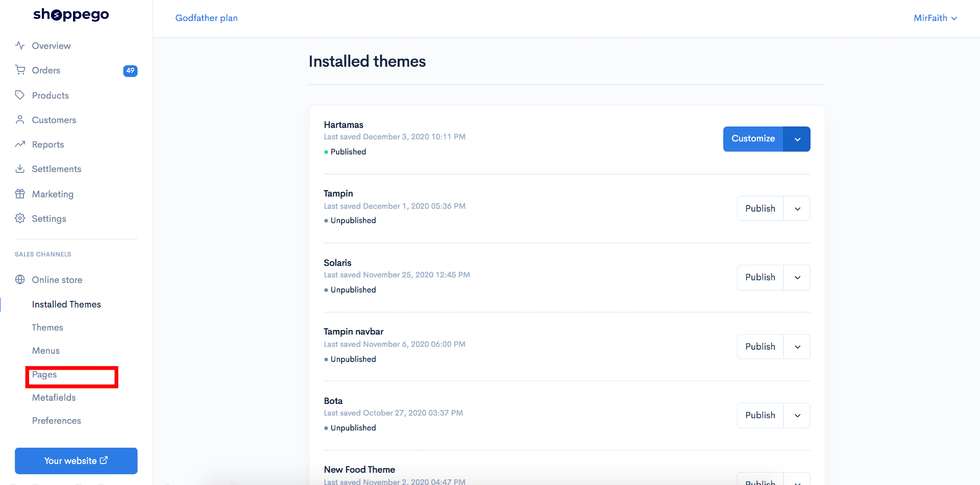
Task: Expand the Hartamas Customize dropdown arrow
Action: (x=797, y=139)
